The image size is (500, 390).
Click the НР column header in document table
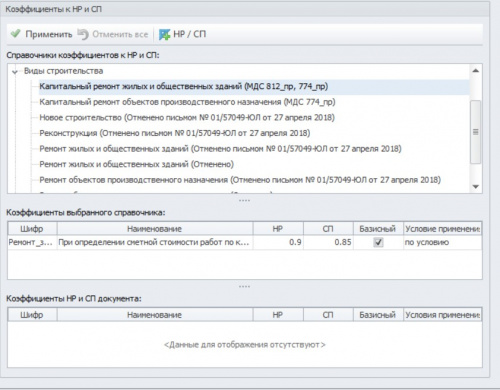[x=278, y=315]
